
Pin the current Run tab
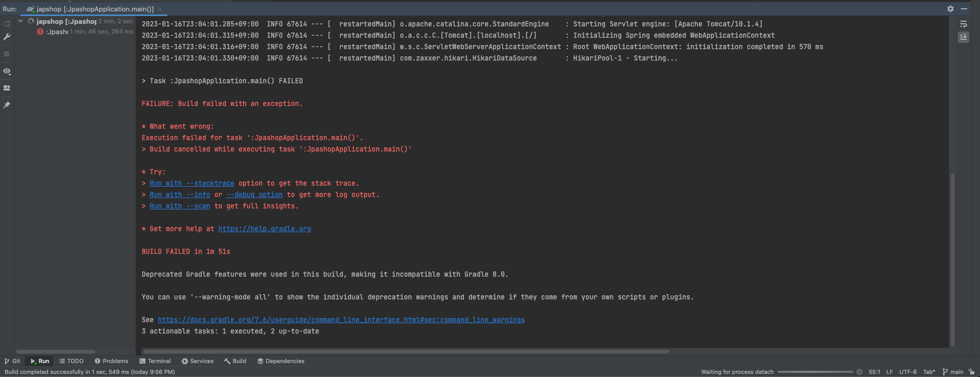tap(7, 105)
